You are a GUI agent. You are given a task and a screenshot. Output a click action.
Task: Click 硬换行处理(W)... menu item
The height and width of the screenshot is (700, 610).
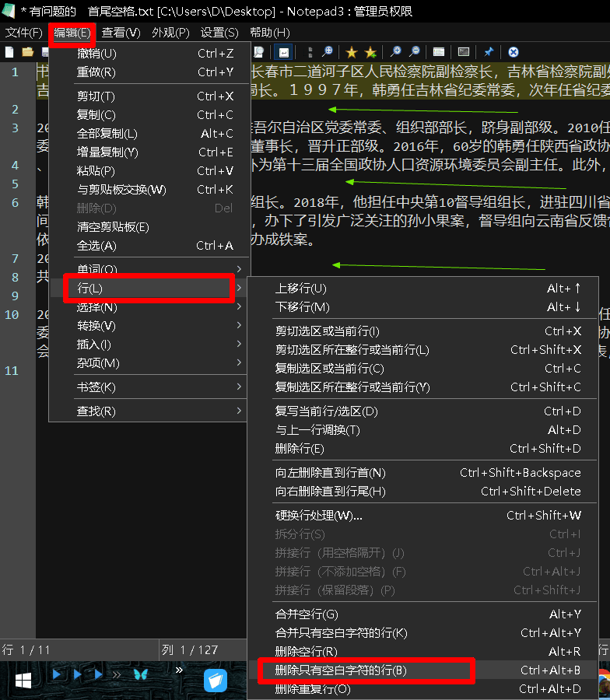click(x=319, y=516)
